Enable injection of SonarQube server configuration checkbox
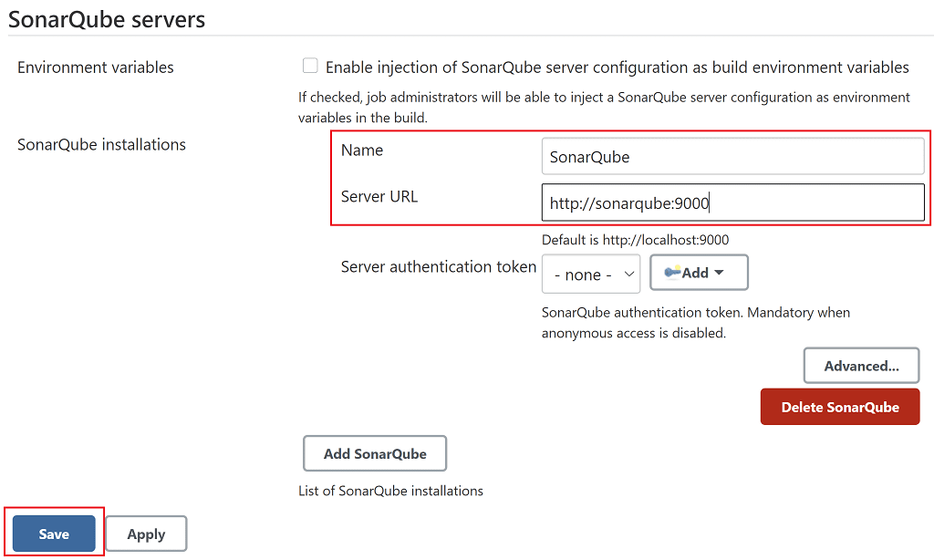The height and width of the screenshot is (560, 934). (310, 66)
